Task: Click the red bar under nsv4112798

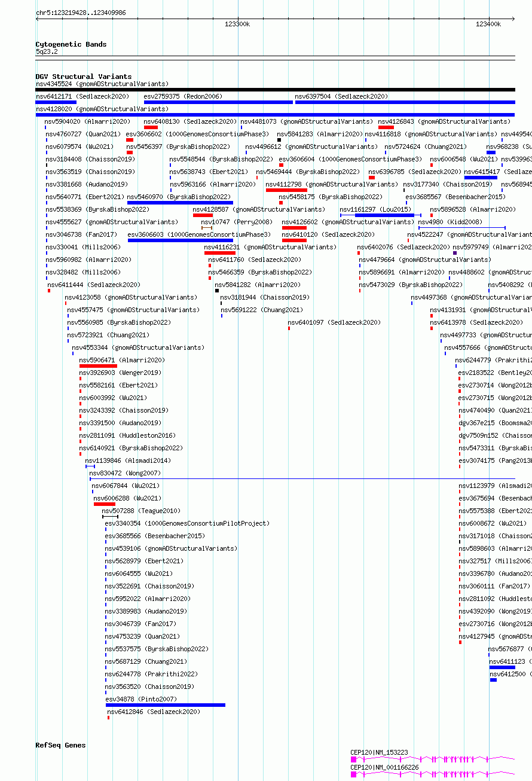Action: (x=286, y=190)
